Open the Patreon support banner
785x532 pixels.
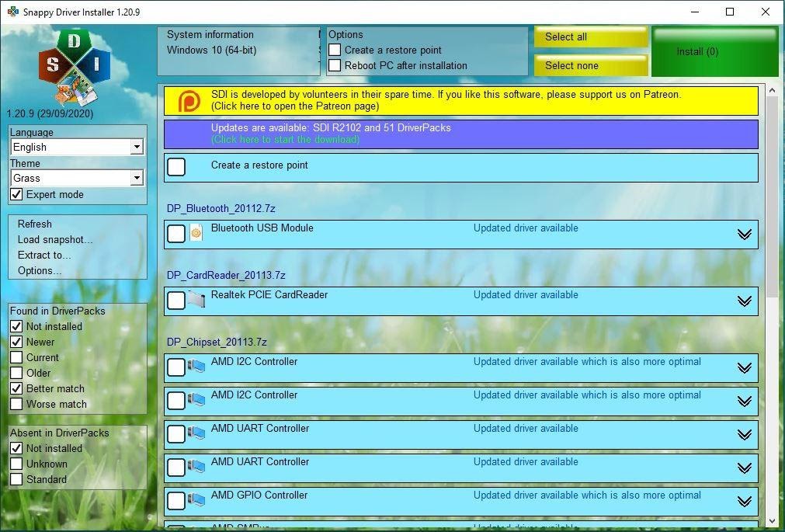(461, 101)
